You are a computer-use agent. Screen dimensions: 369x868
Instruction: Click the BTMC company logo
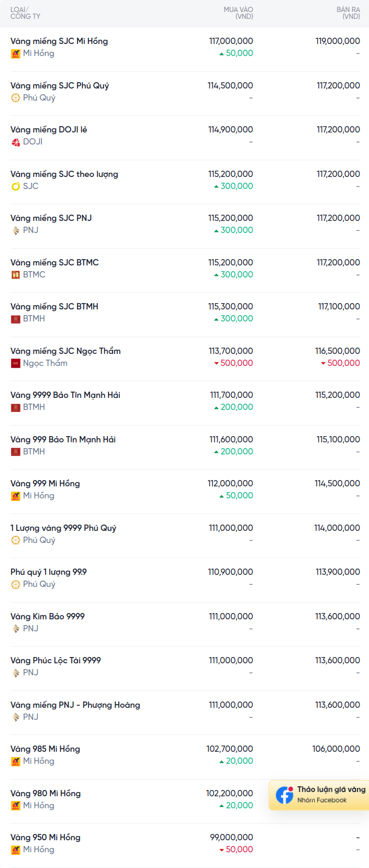(x=16, y=275)
